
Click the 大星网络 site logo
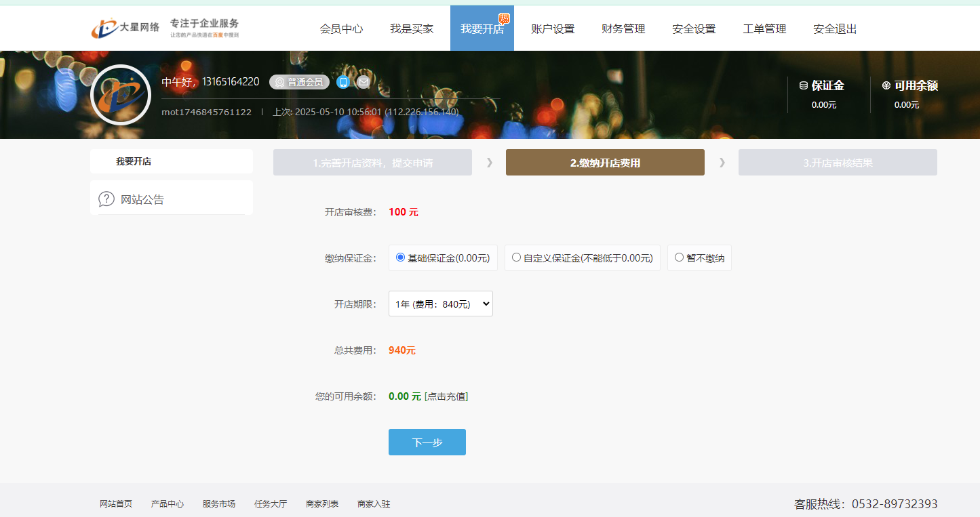coord(126,28)
